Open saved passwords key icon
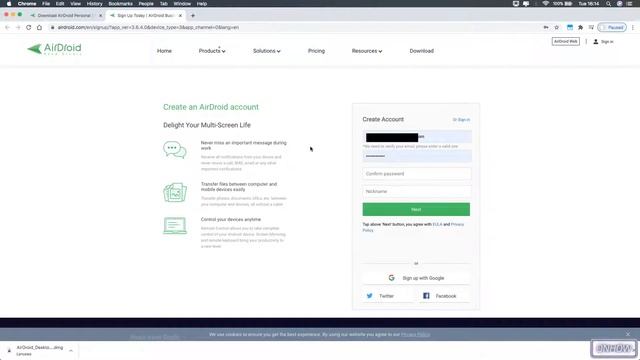Image resolution: width=640 pixels, height=360 pixels. coord(546,27)
